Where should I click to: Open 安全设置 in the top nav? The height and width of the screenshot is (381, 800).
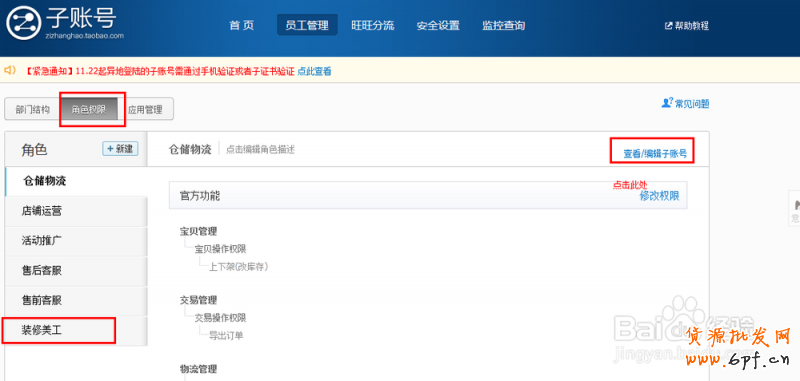(x=438, y=25)
